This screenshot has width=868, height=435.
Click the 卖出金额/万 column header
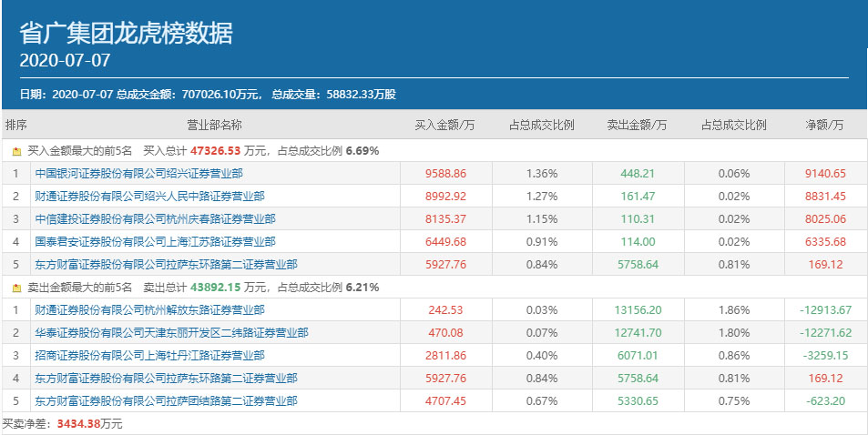637,124
